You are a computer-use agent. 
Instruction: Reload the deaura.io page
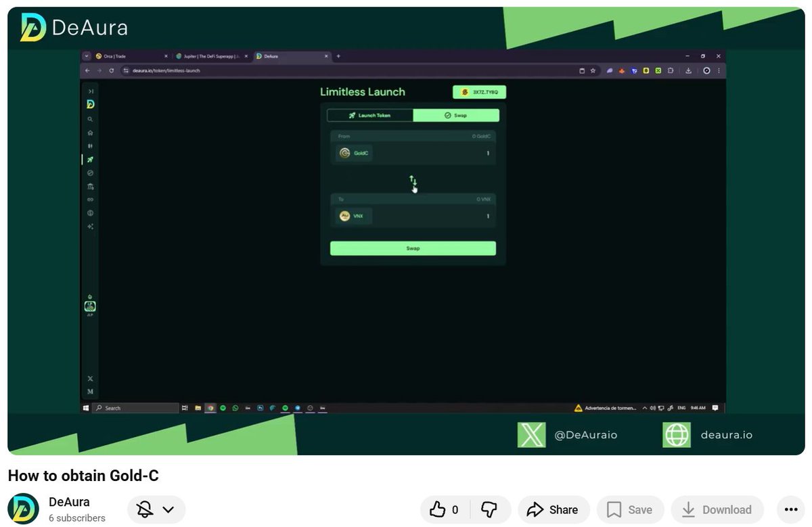point(111,70)
